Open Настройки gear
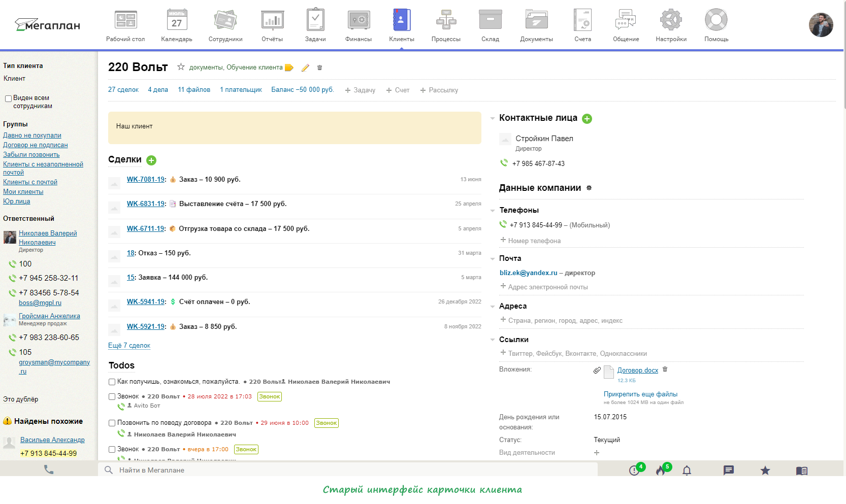This screenshot has width=846, height=504. [x=671, y=25]
